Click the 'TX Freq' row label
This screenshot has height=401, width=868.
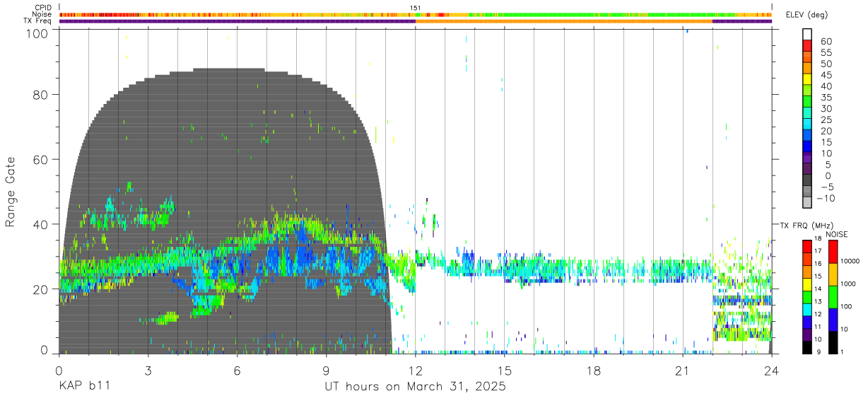37,21
